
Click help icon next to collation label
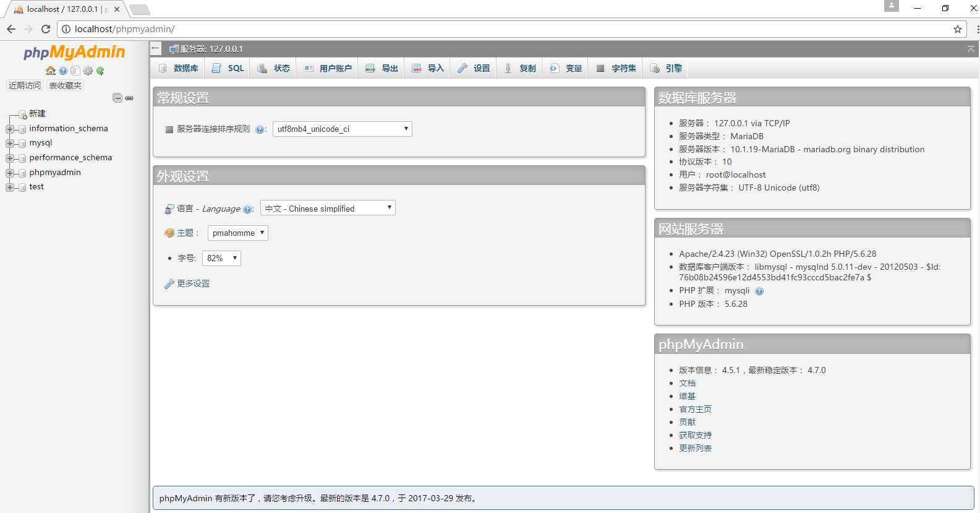(260, 129)
